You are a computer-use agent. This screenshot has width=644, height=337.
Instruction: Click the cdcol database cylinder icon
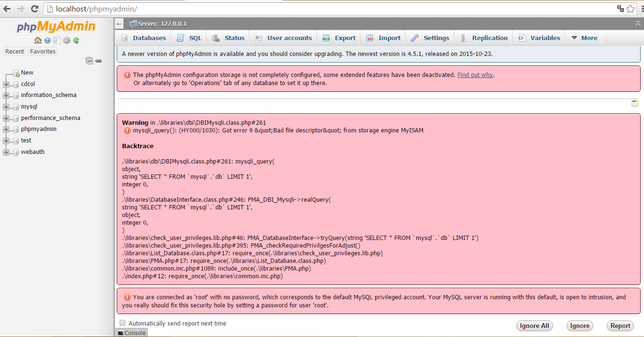(16, 85)
